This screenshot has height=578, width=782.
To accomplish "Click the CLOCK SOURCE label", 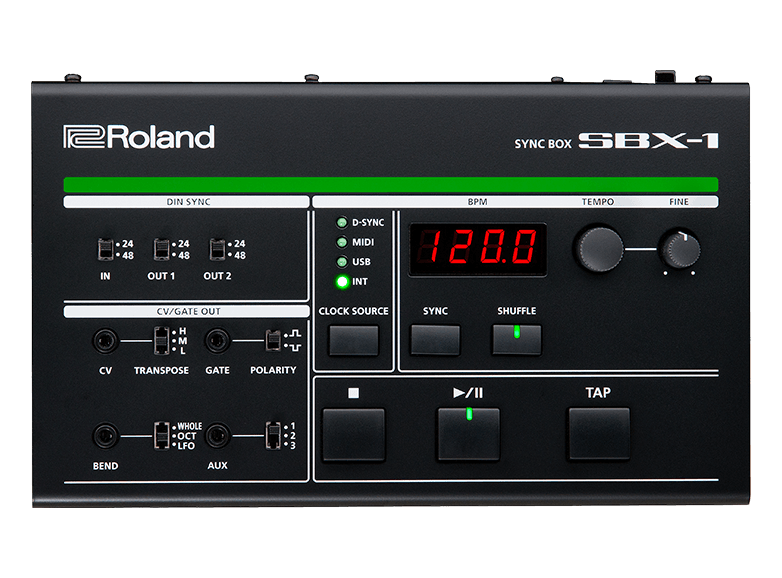I will click(354, 311).
